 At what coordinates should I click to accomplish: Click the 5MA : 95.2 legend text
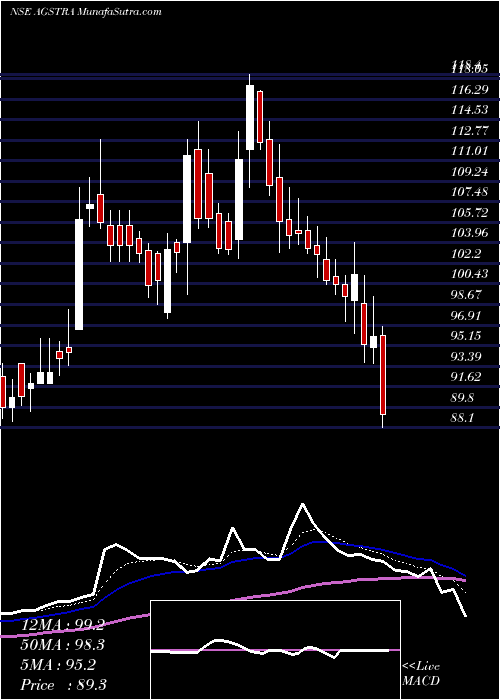[58, 665]
